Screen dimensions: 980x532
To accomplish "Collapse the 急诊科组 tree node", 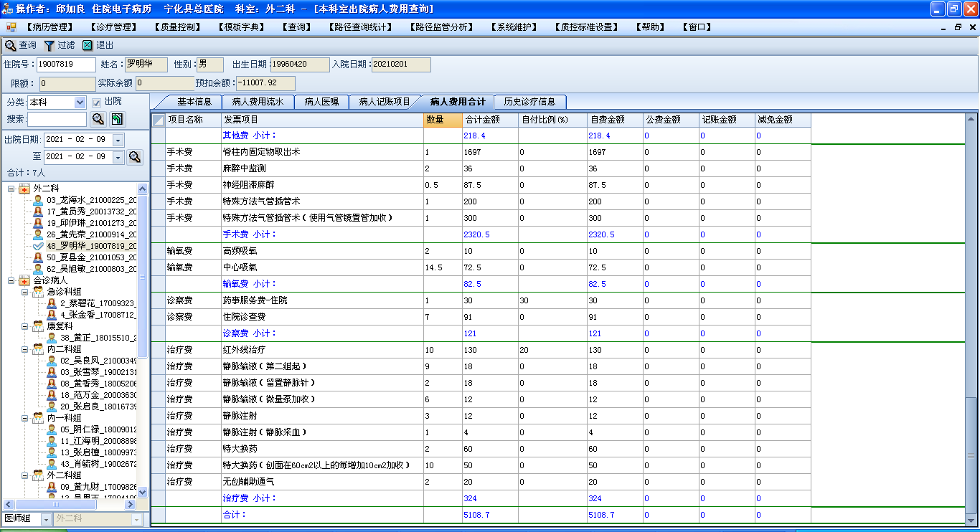I will tap(25, 292).
